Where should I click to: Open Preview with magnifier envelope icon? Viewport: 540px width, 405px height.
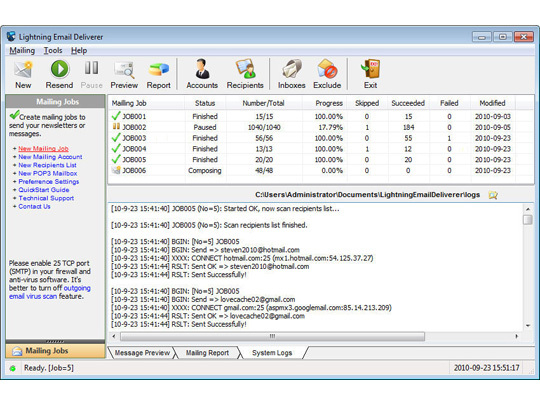point(124,70)
